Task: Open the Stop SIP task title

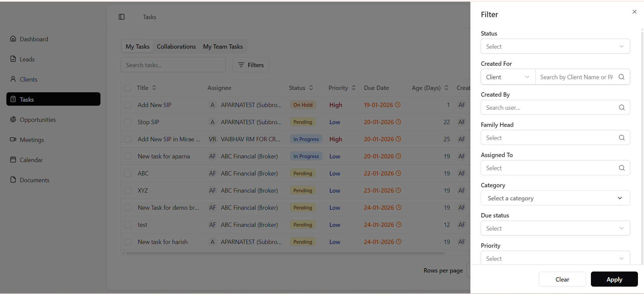Action: [148, 122]
